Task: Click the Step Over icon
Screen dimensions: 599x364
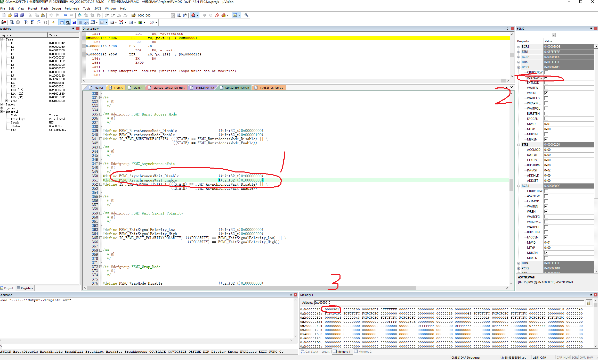Action: click(33, 22)
